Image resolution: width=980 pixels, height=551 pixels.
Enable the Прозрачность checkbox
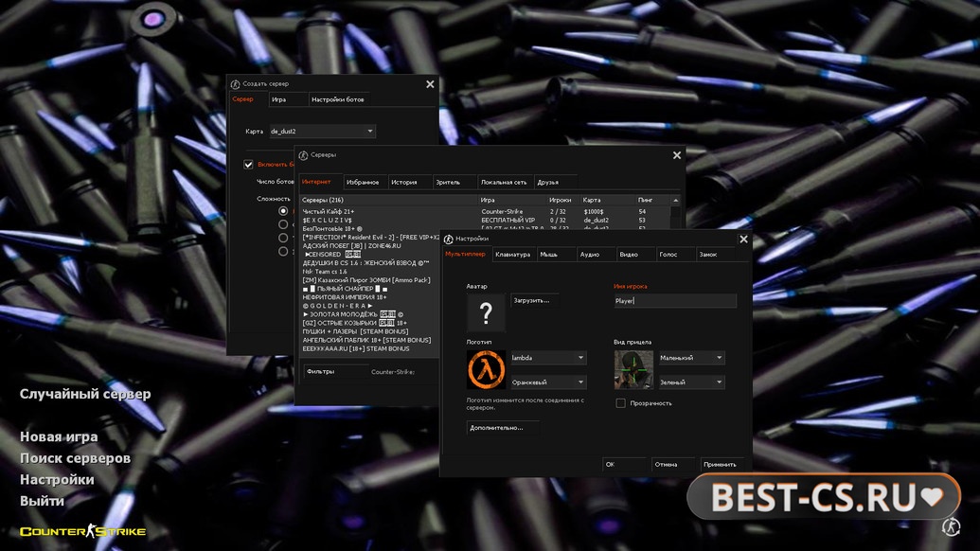coord(620,403)
